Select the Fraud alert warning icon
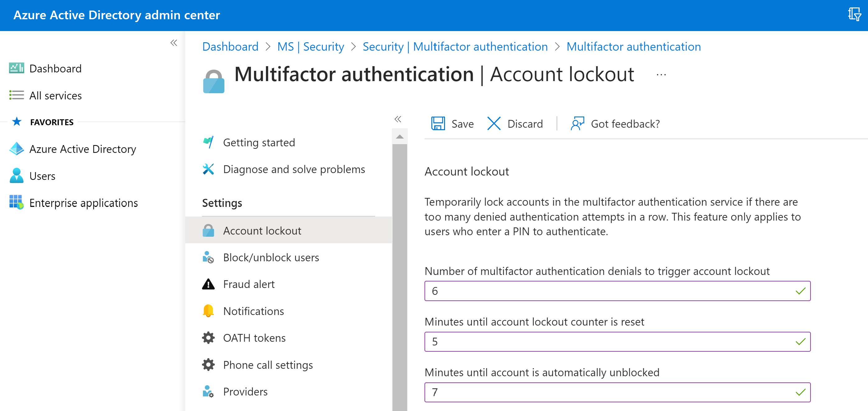Screen dimensions: 868x411 pos(208,284)
